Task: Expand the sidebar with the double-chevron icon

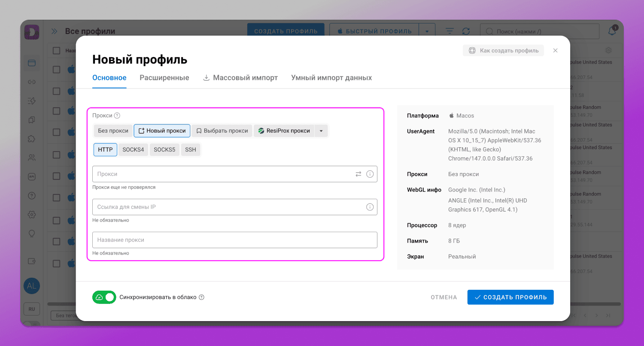Action: click(x=55, y=31)
